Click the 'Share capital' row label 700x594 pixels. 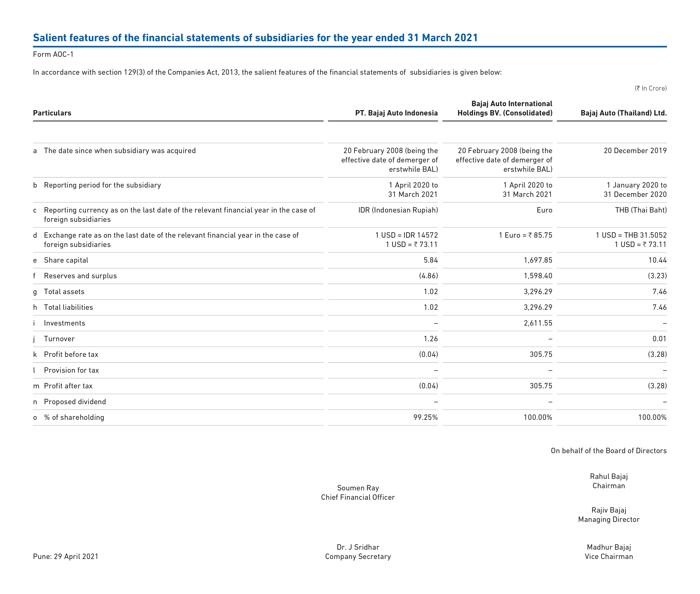point(66,260)
